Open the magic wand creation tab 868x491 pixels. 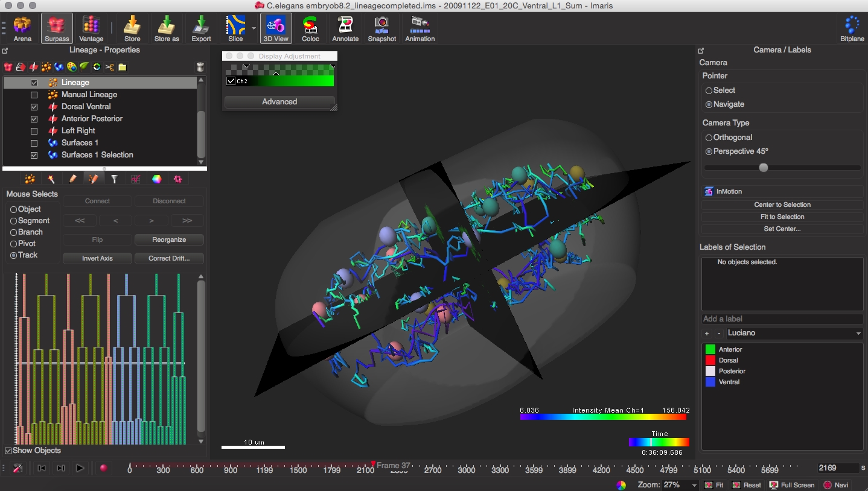[x=51, y=179]
